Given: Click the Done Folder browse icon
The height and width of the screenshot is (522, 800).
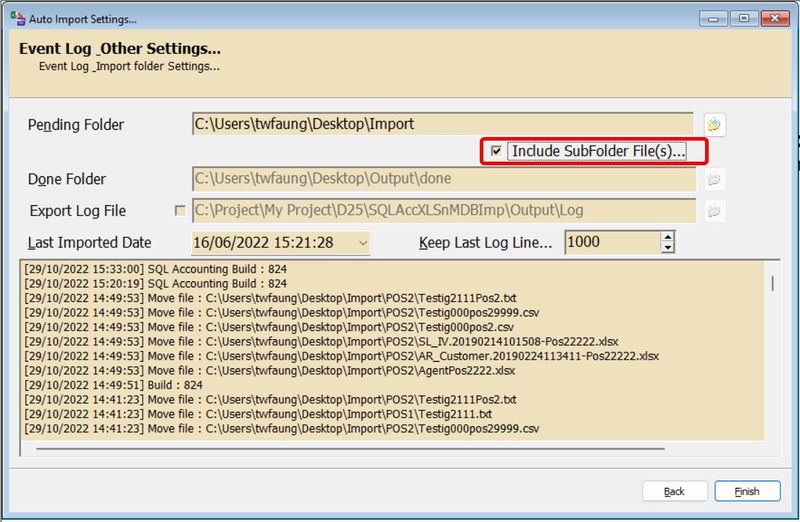Looking at the screenshot, I should coord(713,179).
